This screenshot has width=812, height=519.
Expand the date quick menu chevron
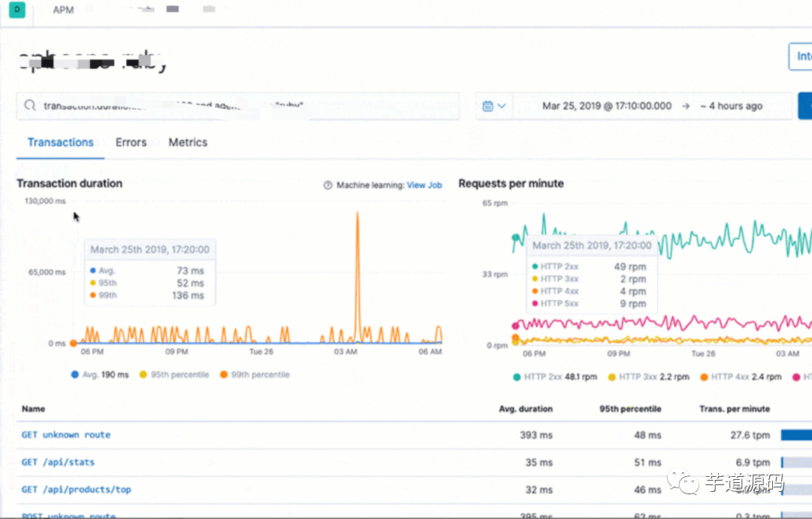tap(501, 105)
